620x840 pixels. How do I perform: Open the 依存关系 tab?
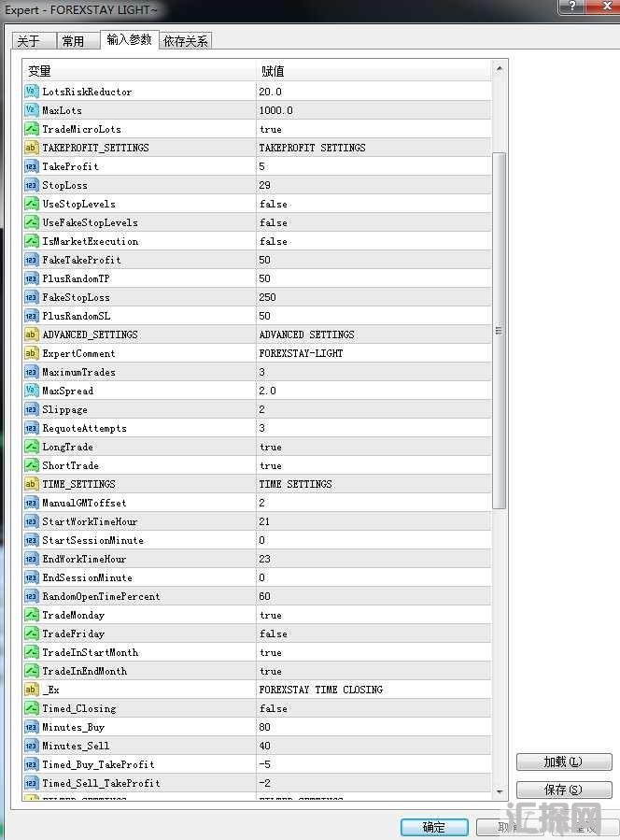click(x=186, y=41)
